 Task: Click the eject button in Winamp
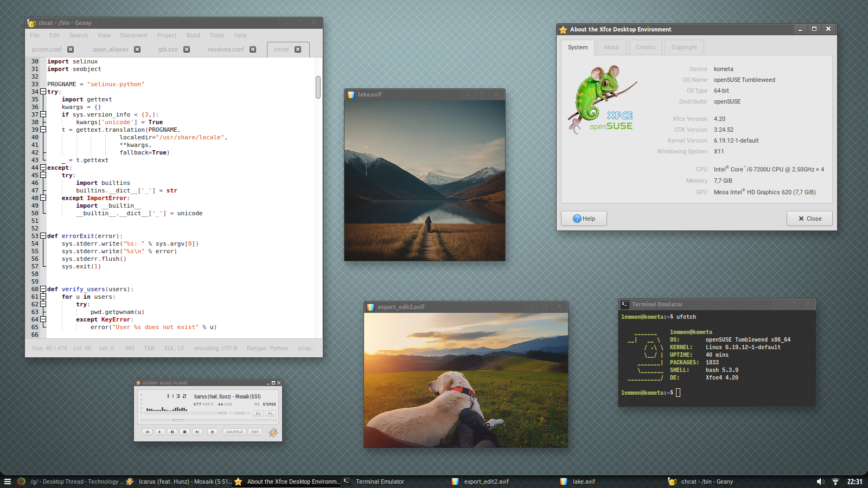point(213,432)
